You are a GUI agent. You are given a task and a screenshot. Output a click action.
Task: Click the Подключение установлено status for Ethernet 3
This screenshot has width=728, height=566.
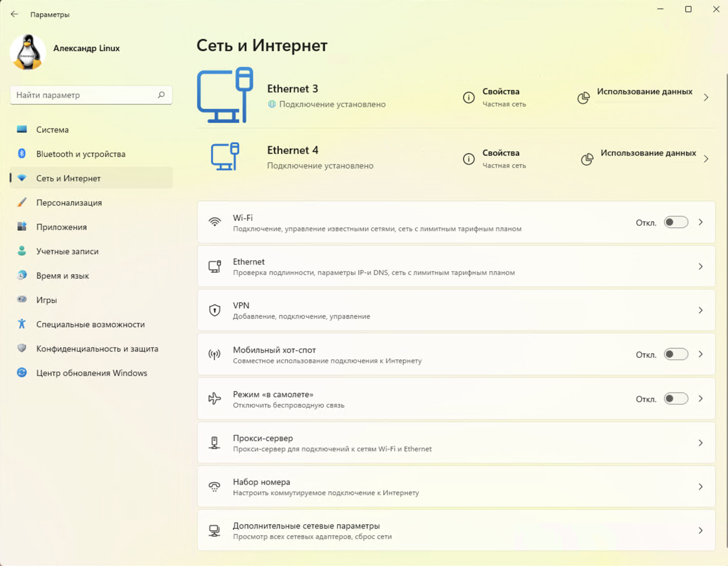(332, 104)
